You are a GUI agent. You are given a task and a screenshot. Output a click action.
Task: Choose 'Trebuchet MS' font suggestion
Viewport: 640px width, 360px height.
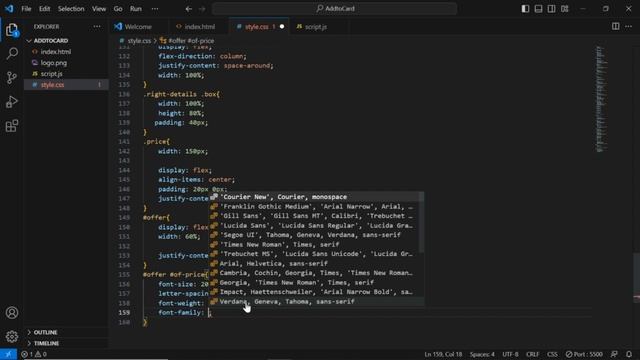[x=317, y=254]
